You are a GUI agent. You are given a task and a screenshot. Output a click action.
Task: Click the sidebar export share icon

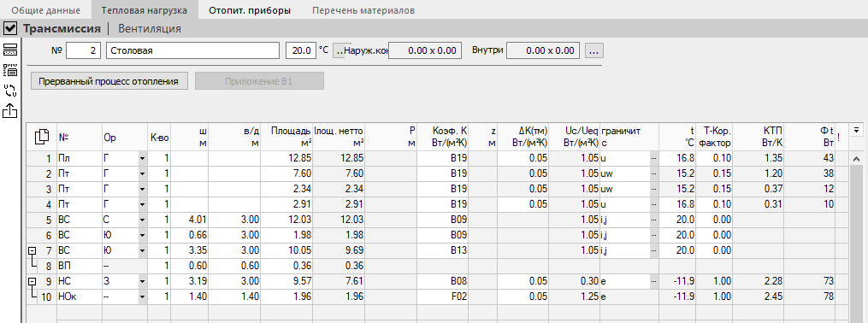pos(10,110)
